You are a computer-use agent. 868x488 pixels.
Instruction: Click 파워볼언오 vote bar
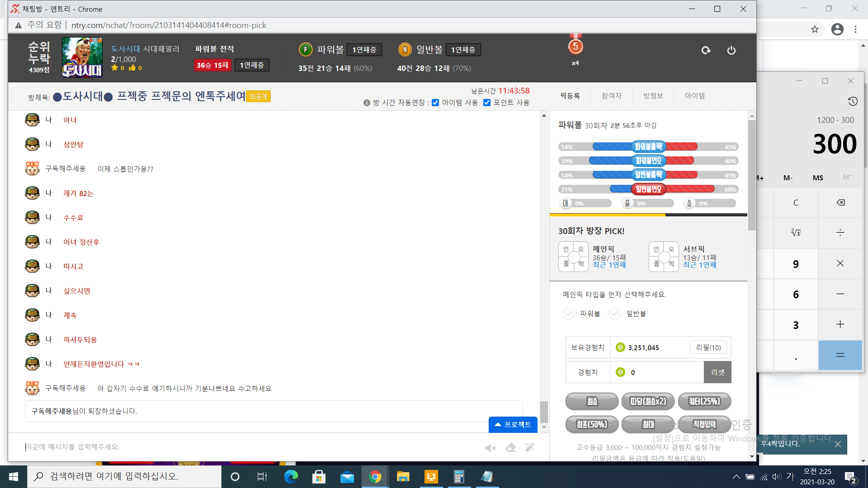648,161
